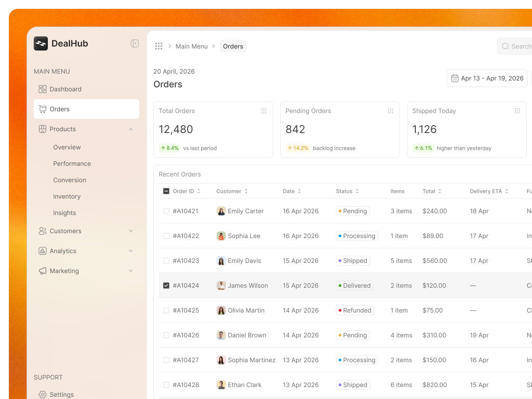Click James Wilson's avatar
The image size is (532, 399).
click(221, 286)
